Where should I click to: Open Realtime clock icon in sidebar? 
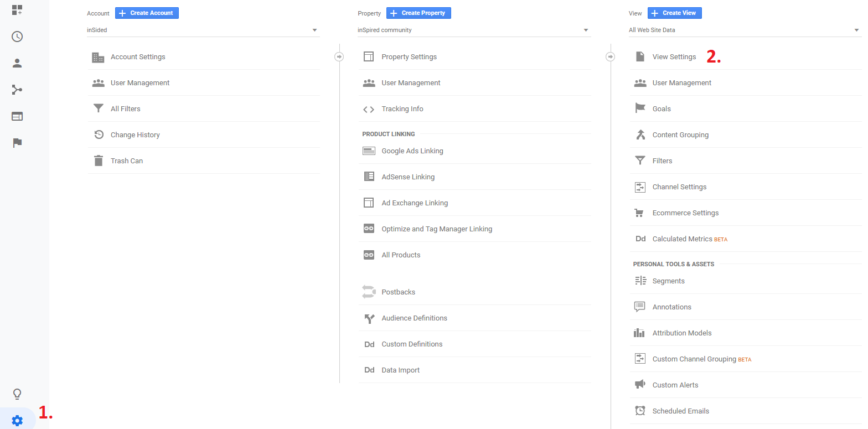click(x=17, y=37)
